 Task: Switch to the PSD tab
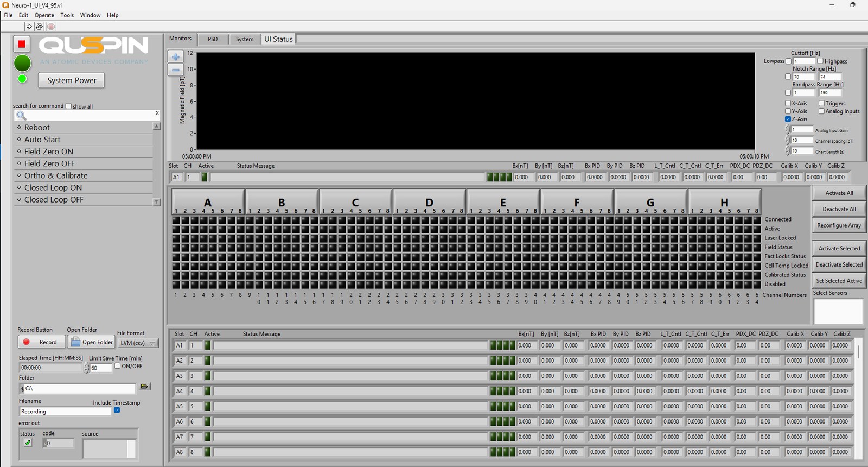point(213,39)
